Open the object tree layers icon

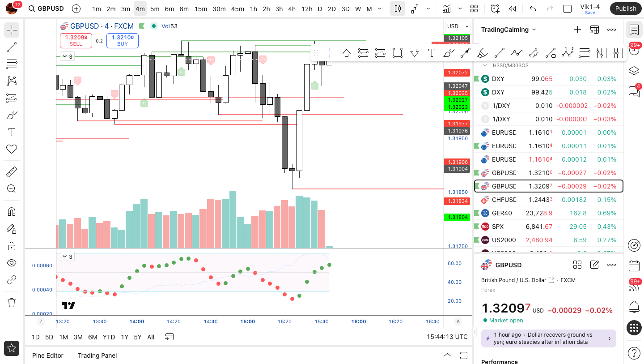[634, 70]
